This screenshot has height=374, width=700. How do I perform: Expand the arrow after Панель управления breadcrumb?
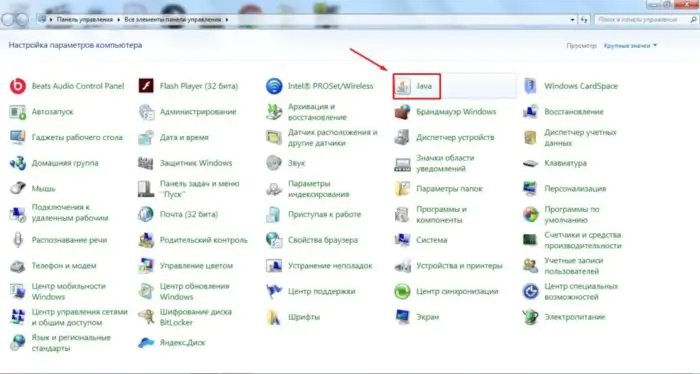pyautogui.click(x=118, y=20)
